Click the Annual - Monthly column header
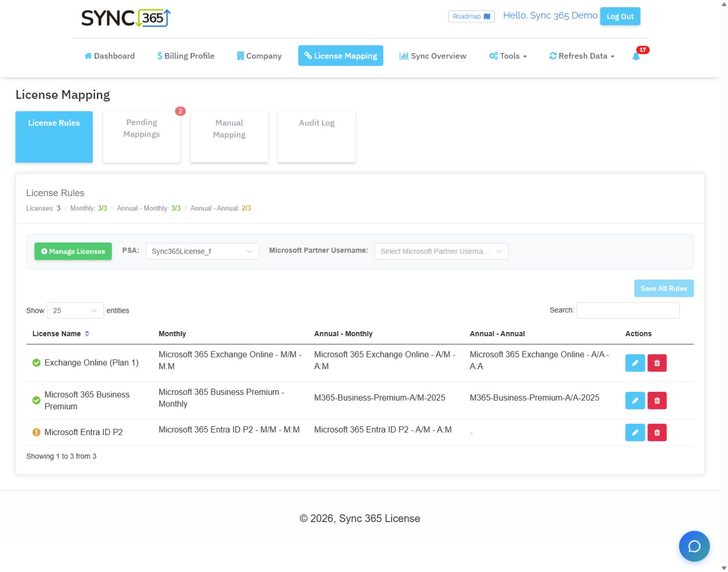The image size is (728, 572). click(x=343, y=334)
